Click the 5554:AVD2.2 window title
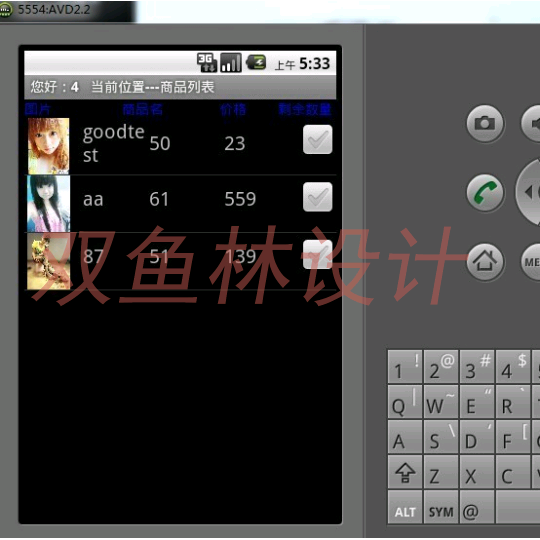Image resolution: width=540 pixels, height=540 pixels. tap(54, 9)
